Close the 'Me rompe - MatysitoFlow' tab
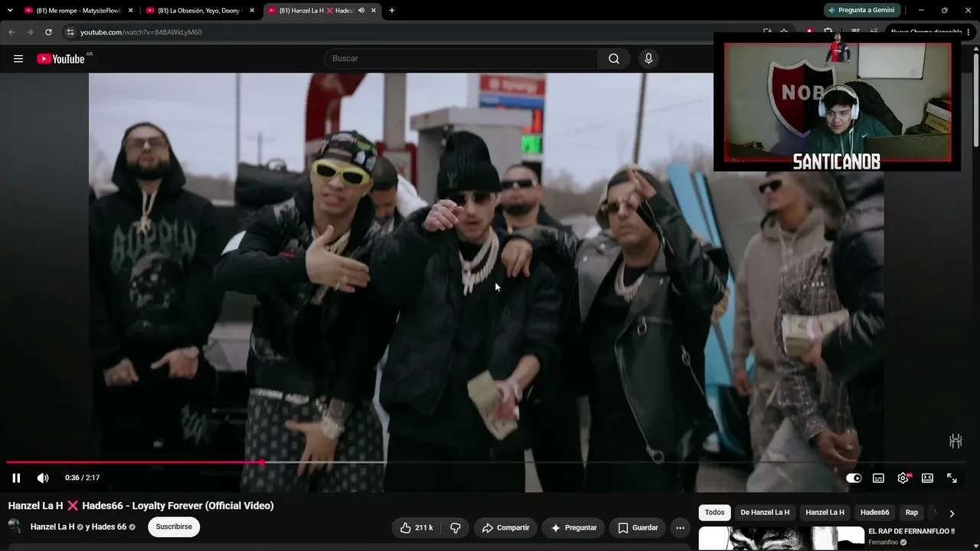The image size is (980, 551). click(130, 11)
